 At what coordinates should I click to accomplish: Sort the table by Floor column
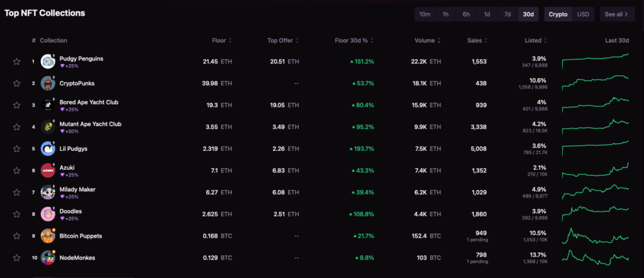222,41
